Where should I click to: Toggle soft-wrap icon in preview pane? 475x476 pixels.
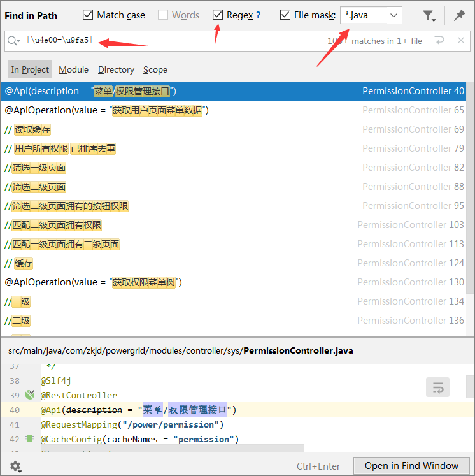437,387
